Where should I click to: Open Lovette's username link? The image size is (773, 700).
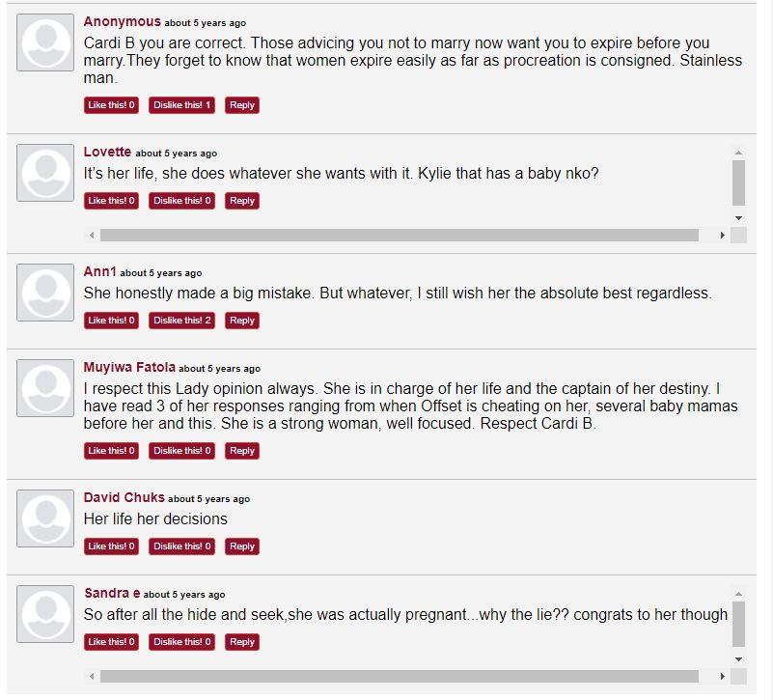coord(107,153)
